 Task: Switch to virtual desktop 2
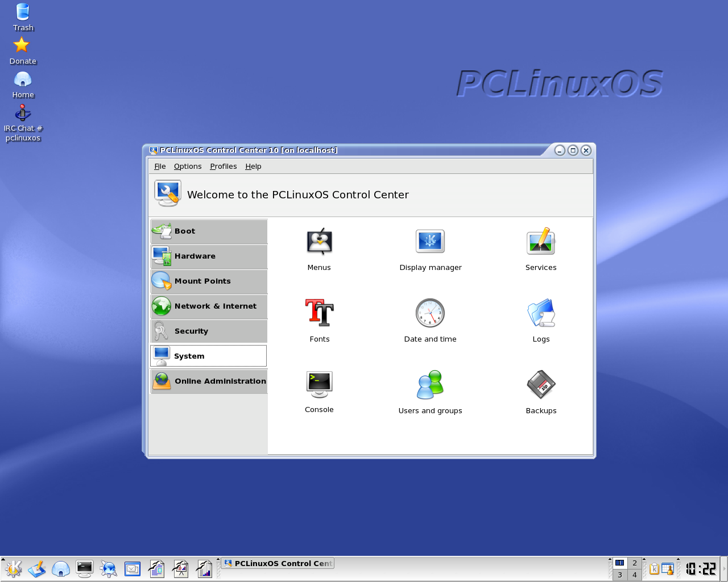pyautogui.click(x=635, y=563)
